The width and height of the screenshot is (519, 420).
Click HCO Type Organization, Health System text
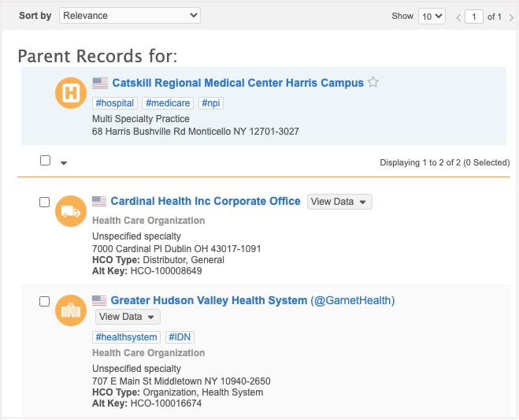(178, 392)
